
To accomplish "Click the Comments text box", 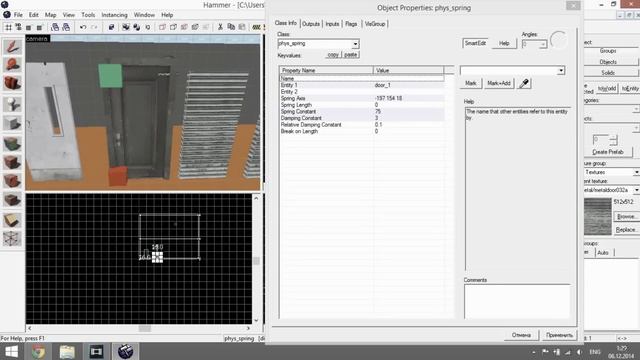I will (x=517, y=302).
